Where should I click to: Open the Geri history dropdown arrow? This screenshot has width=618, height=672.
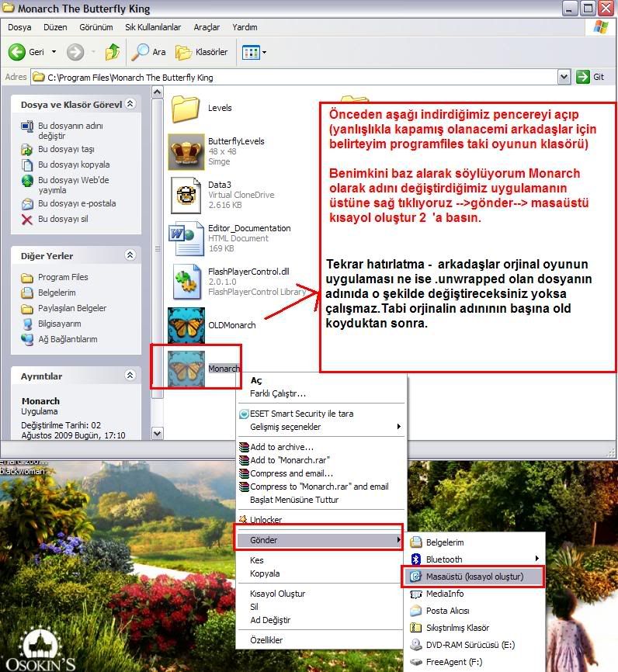pyautogui.click(x=54, y=52)
